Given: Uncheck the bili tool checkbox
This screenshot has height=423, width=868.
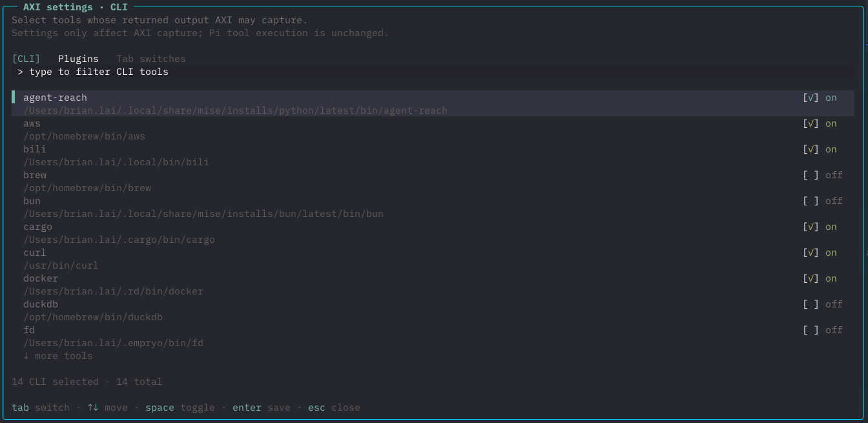Looking at the screenshot, I should (811, 149).
